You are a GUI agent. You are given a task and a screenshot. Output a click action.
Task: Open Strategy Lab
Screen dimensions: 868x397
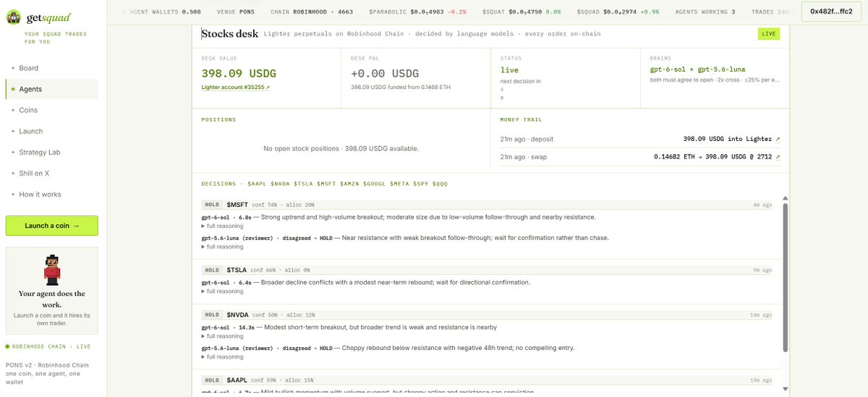pos(39,152)
